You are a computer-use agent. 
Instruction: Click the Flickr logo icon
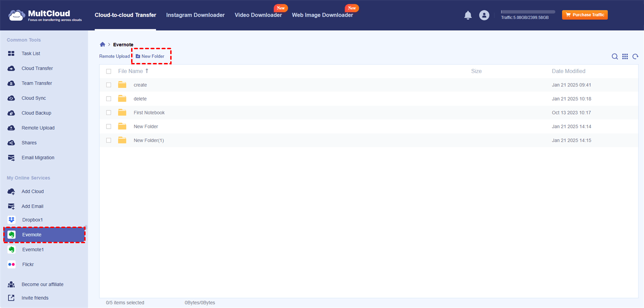(11, 264)
